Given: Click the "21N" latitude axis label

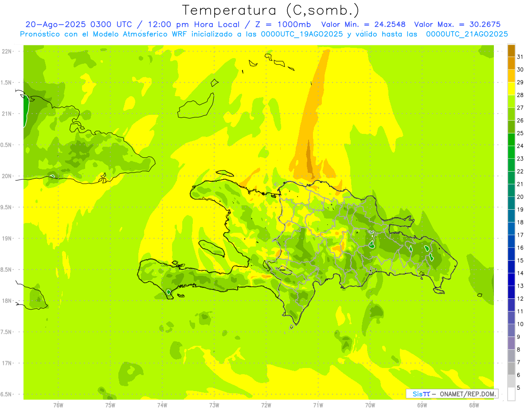Looking at the screenshot, I should [x=8, y=114].
